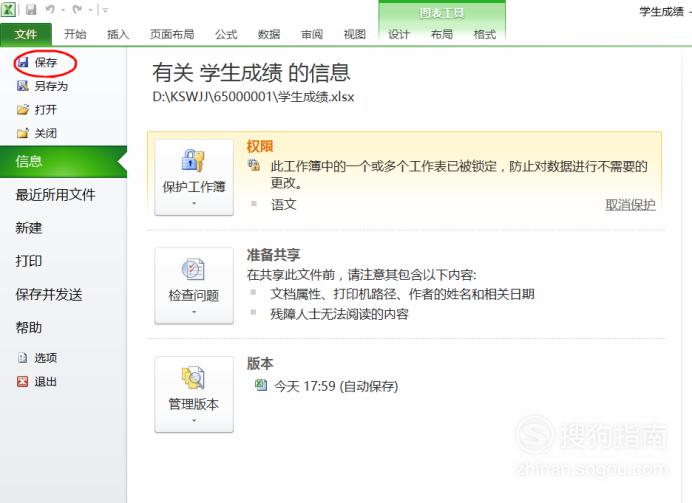Image resolution: width=692 pixels, height=503 pixels.
Task: Click the 选项 (Options) document icon
Action: (x=23, y=358)
